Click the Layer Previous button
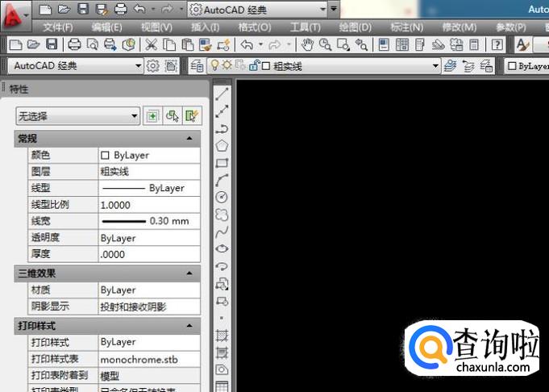 coord(468,66)
